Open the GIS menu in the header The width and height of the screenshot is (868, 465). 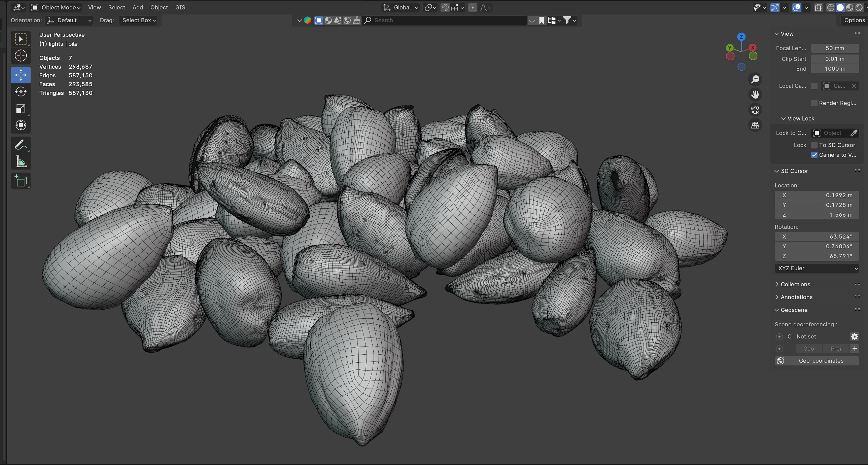pos(180,7)
